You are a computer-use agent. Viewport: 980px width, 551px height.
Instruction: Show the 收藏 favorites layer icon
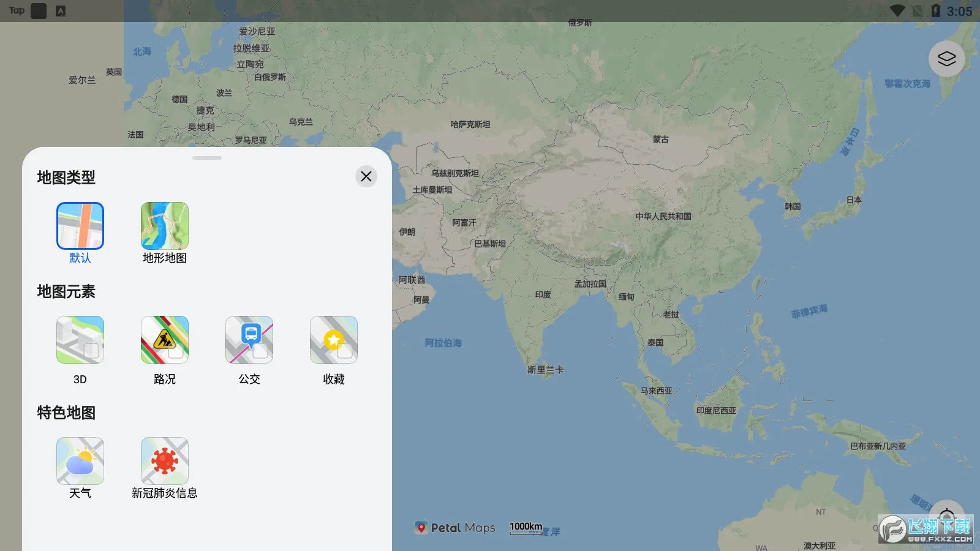point(333,340)
